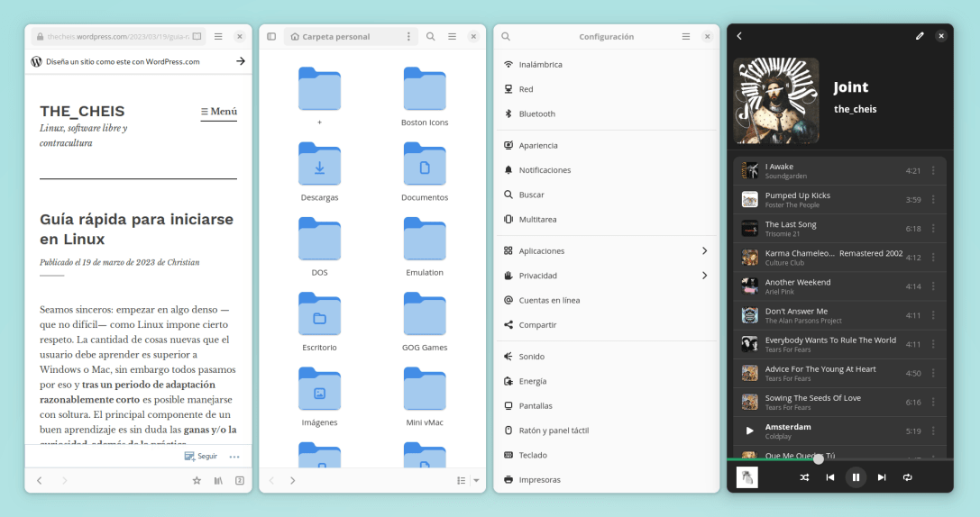Select the Imágenes folder
980x517 pixels.
319,396
